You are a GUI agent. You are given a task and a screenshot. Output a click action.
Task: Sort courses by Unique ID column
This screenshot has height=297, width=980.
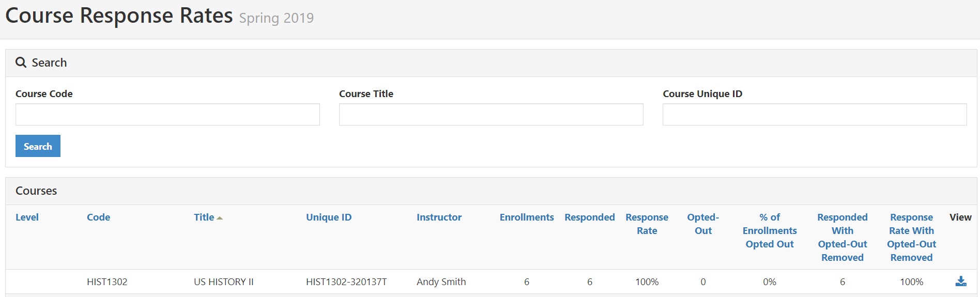(x=329, y=217)
